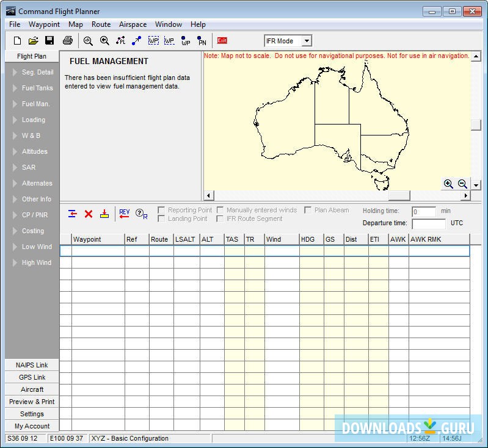This screenshot has height=448, width=488.
Task: Tick the Landing Point checkbox
Action: click(x=161, y=219)
